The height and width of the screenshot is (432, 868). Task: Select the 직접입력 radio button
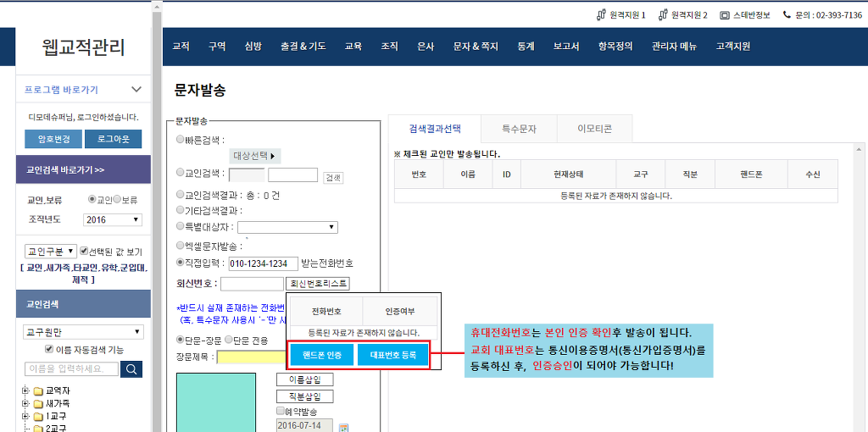click(x=180, y=263)
